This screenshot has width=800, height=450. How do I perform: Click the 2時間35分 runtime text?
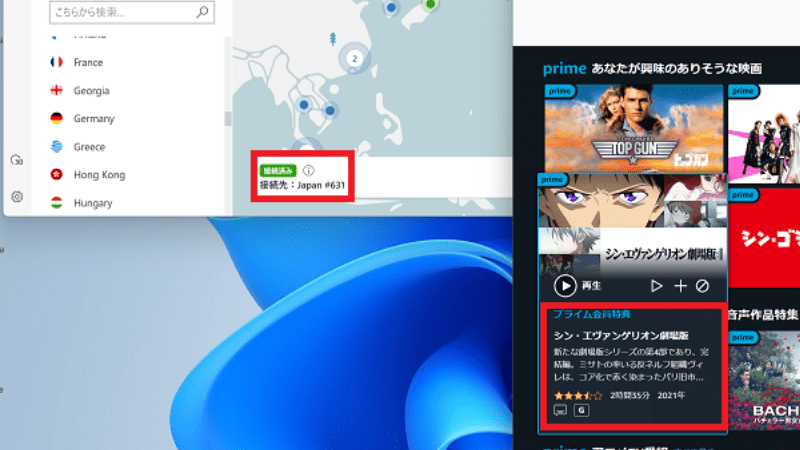pyautogui.click(x=630, y=395)
